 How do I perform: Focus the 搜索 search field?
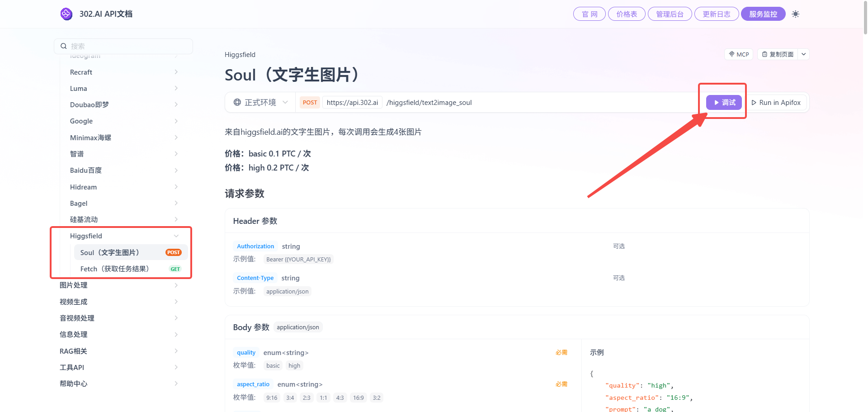pyautogui.click(x=123, y=46)
